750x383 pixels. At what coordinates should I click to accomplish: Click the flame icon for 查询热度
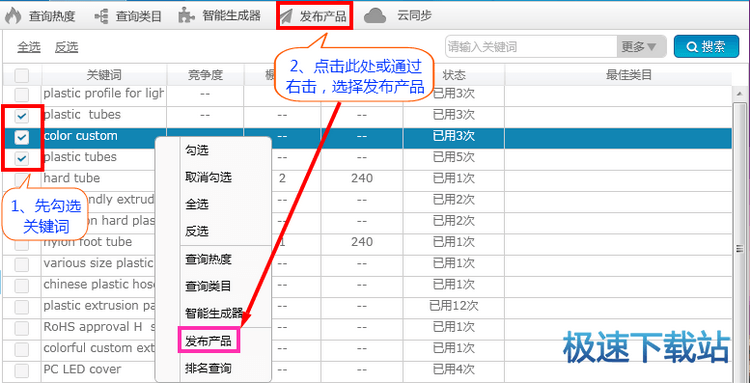pos(13,16)
